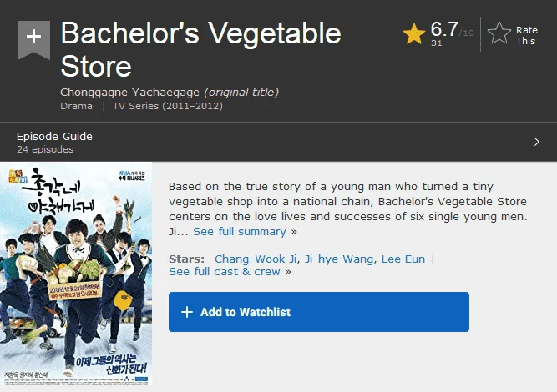Open Lee Eun's profile link
557x392 pixels.
403,259
